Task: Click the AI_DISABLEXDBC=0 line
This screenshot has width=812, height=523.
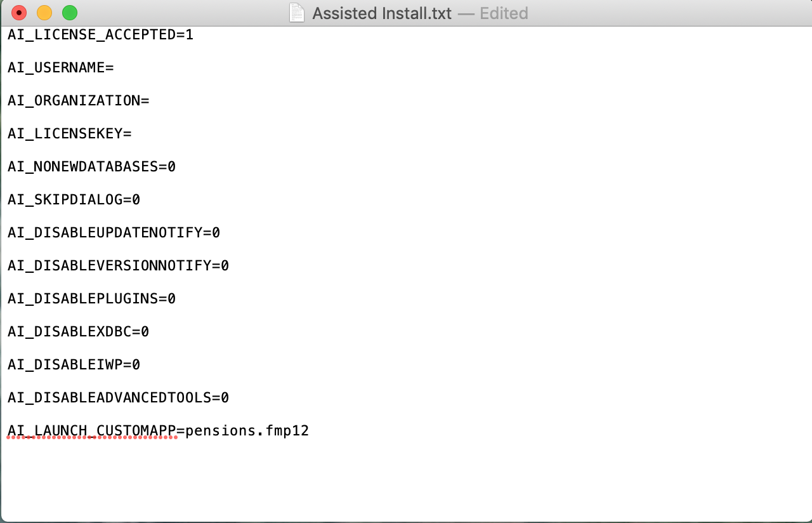Action: pos(77,331)
